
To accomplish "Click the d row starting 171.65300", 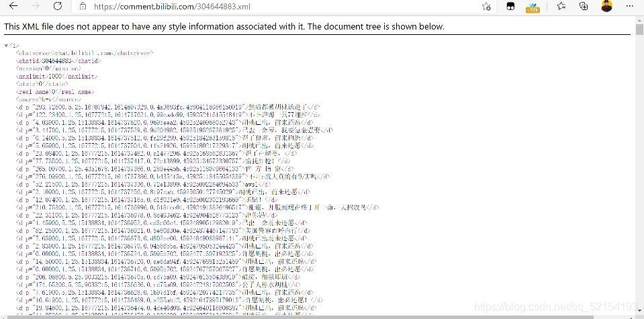I will [158, 285].
